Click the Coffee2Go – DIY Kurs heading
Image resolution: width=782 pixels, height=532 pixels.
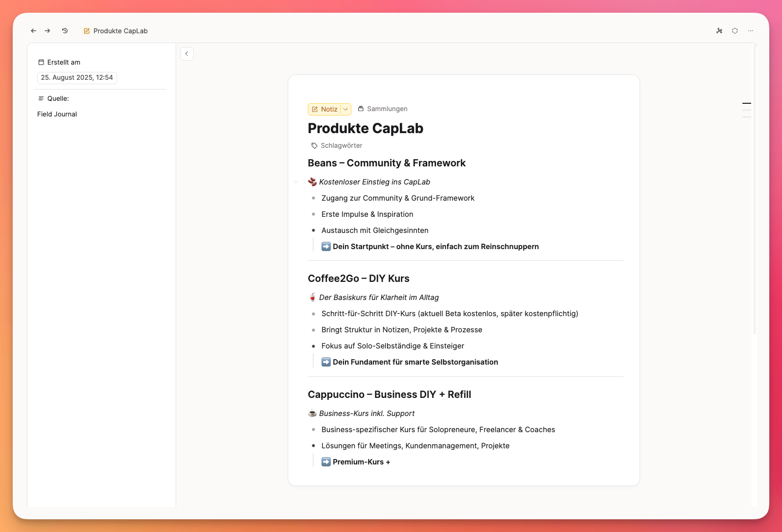[x=358, y=278]
